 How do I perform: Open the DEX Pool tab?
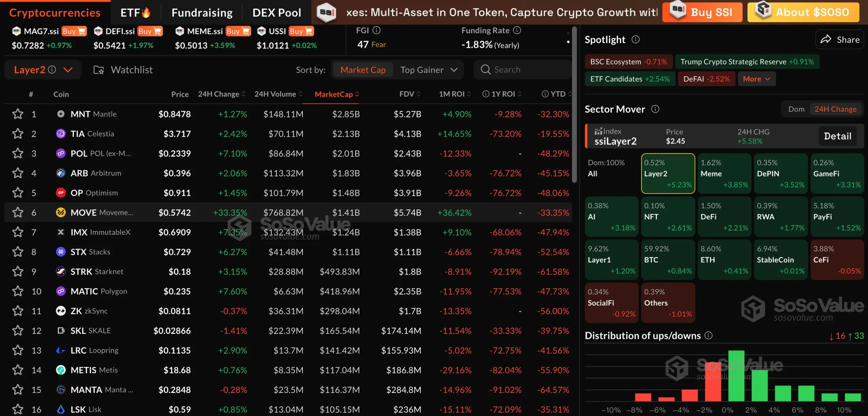[x=276, y=13]
